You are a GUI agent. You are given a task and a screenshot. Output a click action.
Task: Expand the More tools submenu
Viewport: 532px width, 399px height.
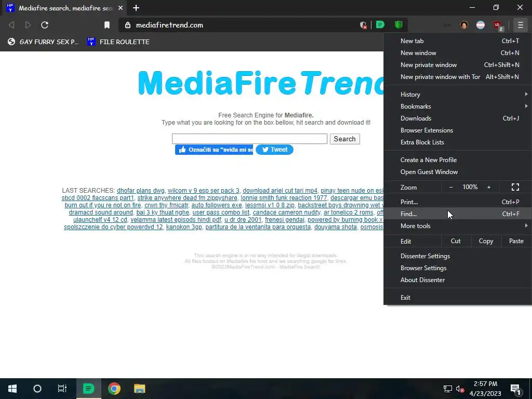(x=458, y=226)
